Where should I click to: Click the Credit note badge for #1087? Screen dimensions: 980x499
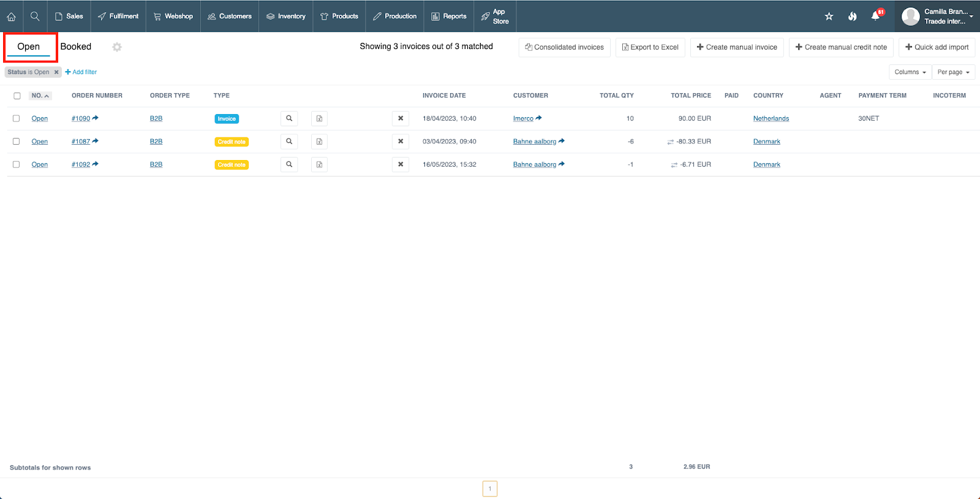coord(232,142)
